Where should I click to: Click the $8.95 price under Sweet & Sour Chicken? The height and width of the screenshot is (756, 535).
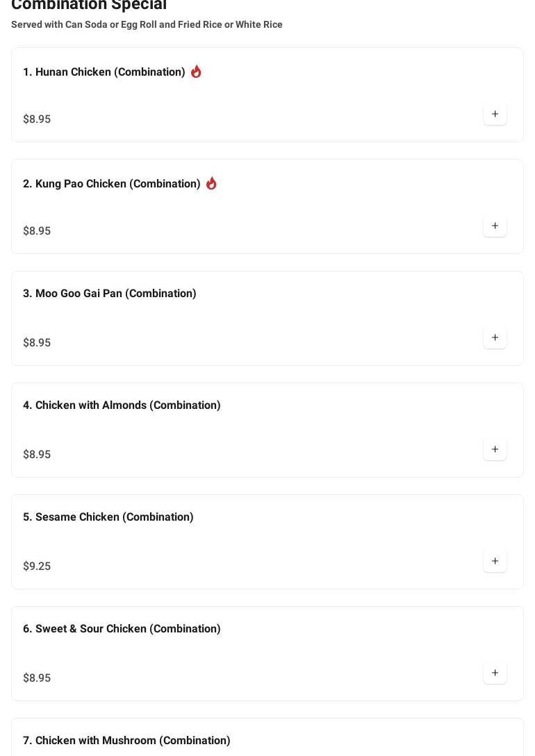(x=37, y=678)
